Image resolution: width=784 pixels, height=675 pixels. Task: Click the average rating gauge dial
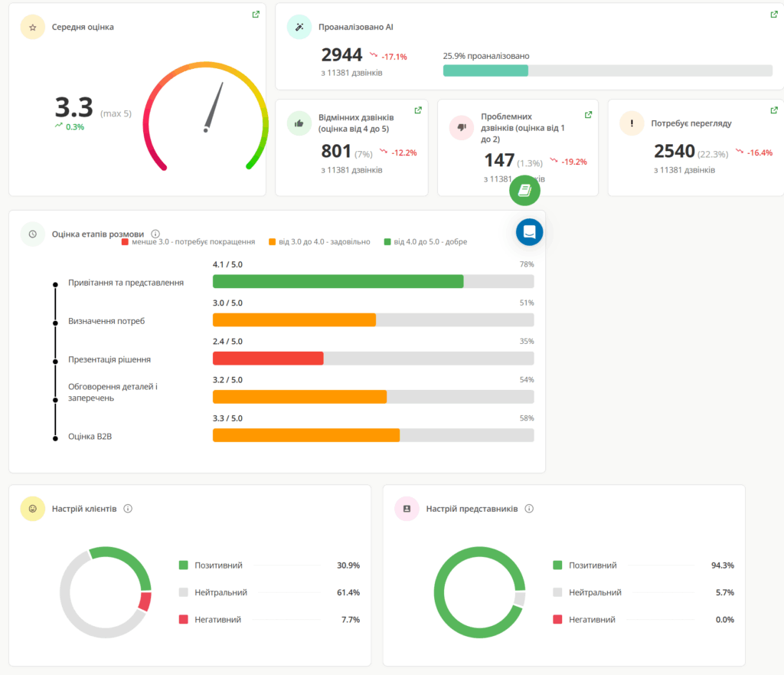(207, 115)
